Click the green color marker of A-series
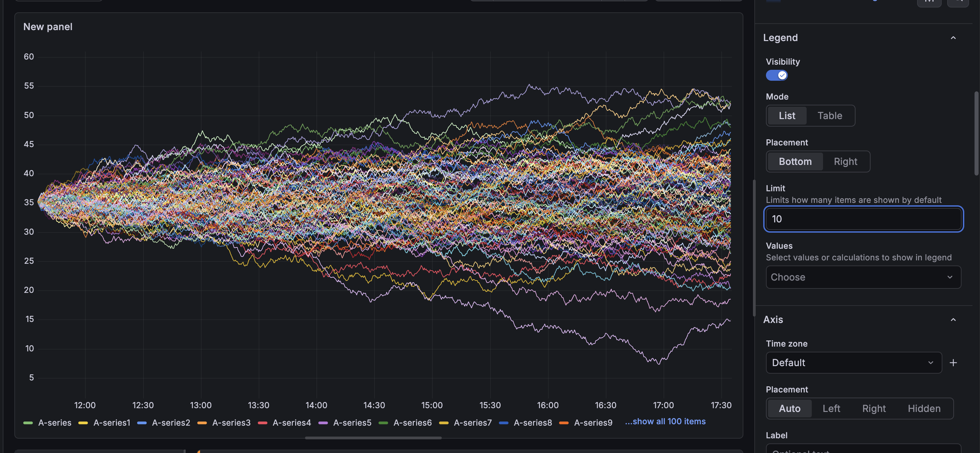 tap(28, 423)
